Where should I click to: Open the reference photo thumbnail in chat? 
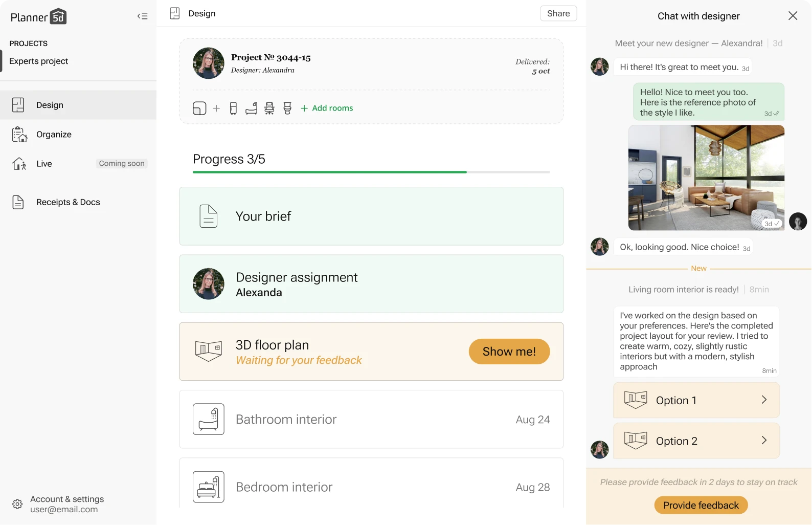pos(706,178)
